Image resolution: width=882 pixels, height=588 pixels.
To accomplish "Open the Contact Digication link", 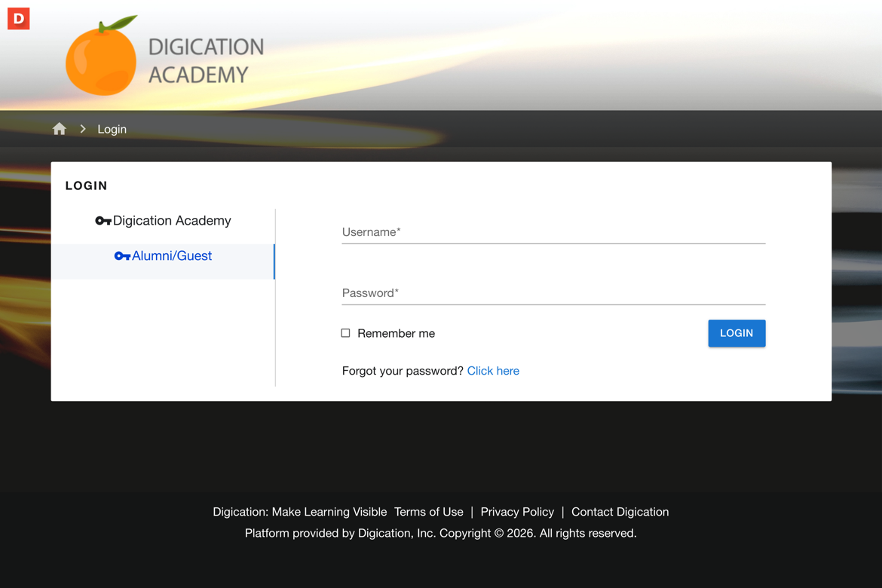I will [x=620, y=511].
